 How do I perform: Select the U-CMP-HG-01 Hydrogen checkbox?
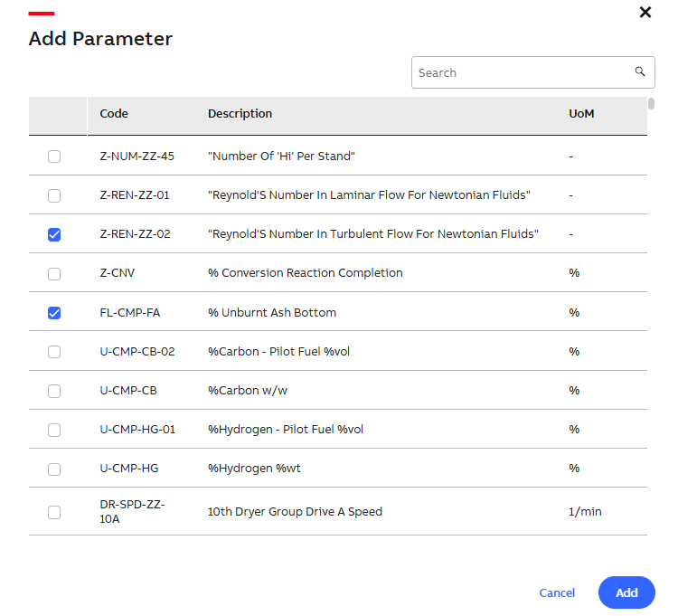tap(54, 430)
